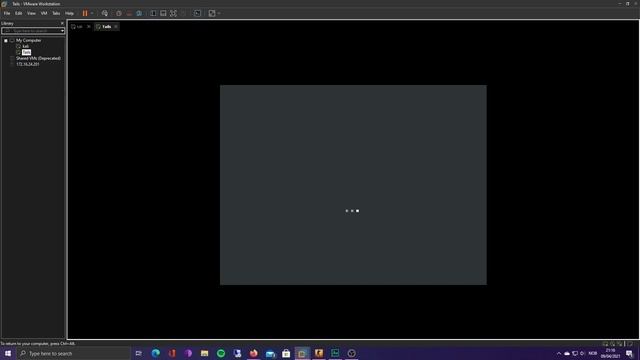Collapse the My Computer tree node
The image size is (640, 360).
[x=6, y=40]
